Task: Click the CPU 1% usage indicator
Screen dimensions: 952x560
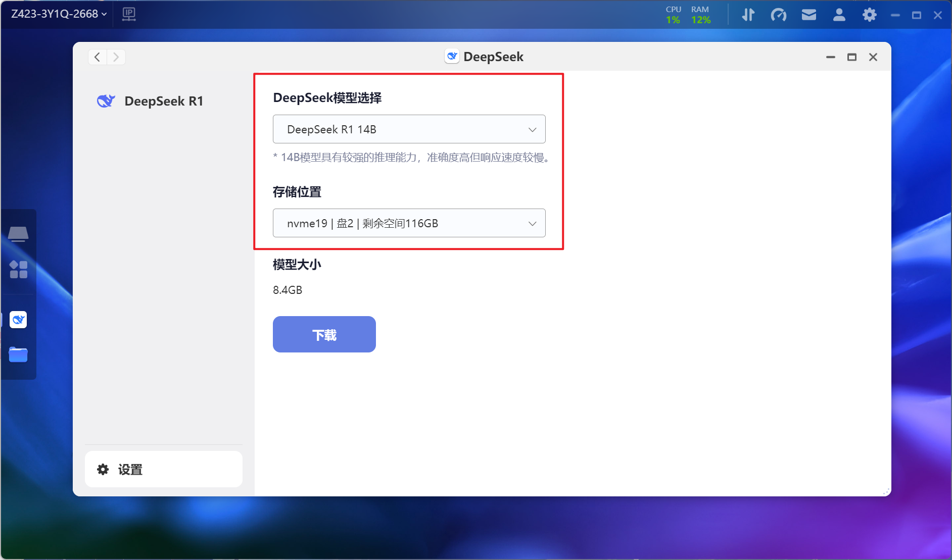Action: point(673,15)
